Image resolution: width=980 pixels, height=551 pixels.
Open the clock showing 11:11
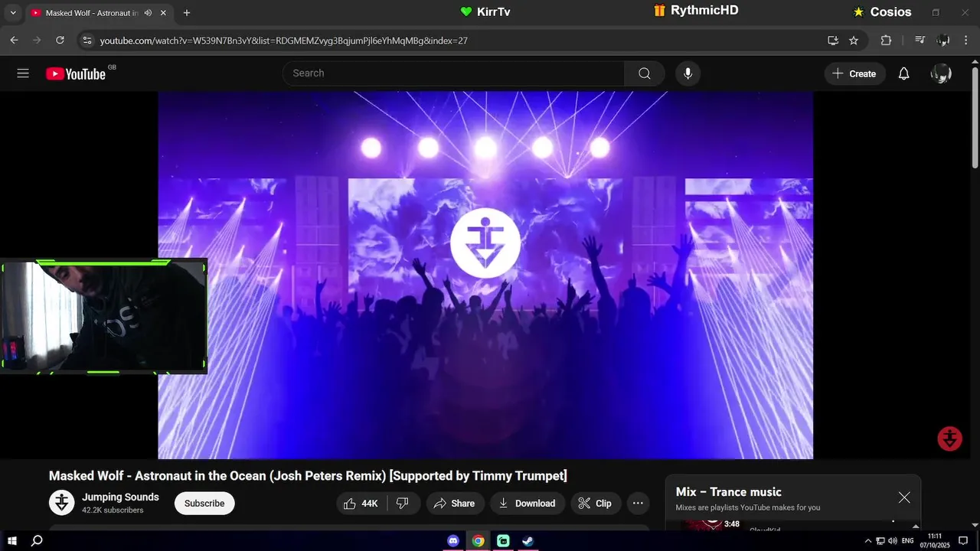pos(935,541)
